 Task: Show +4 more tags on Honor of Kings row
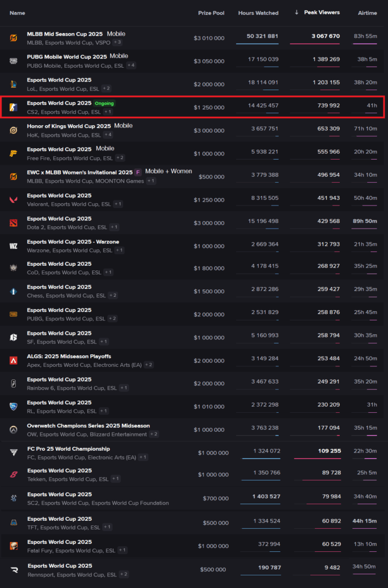pyautogui.click(x=108, y=135)
